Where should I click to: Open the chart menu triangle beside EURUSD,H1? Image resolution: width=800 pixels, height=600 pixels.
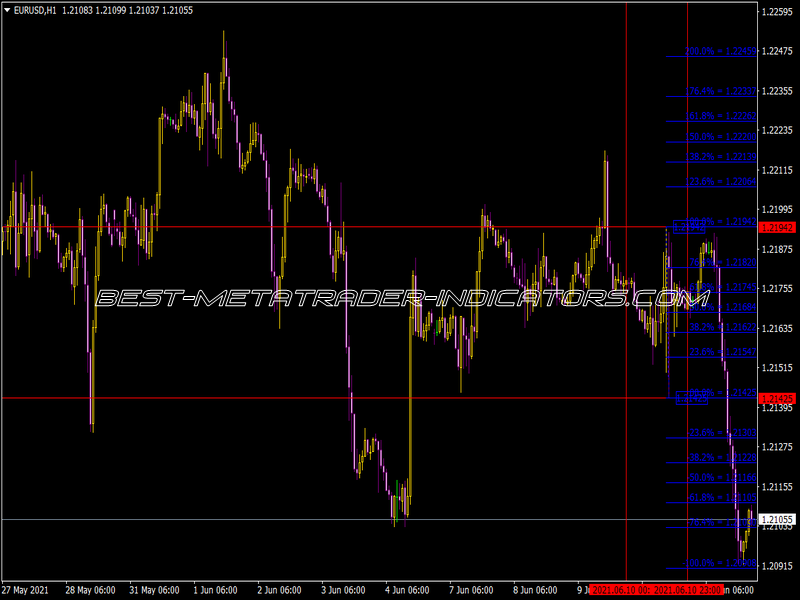pos(7,10)
